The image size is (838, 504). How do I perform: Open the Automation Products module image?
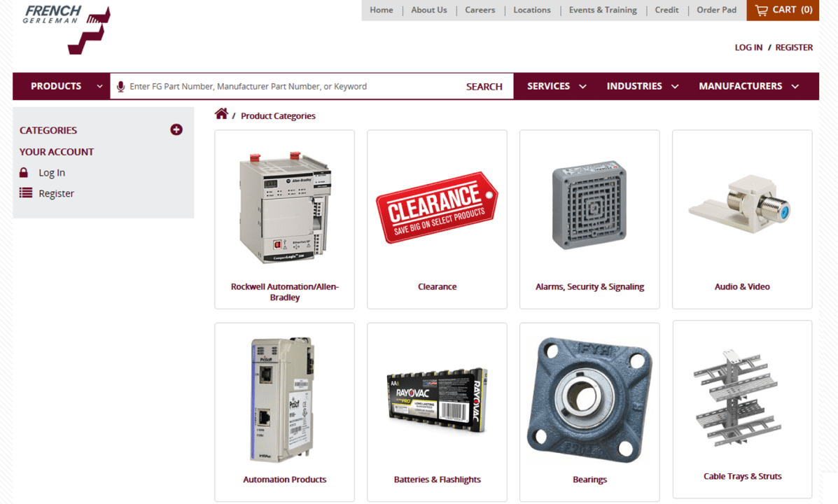[284, 399]
